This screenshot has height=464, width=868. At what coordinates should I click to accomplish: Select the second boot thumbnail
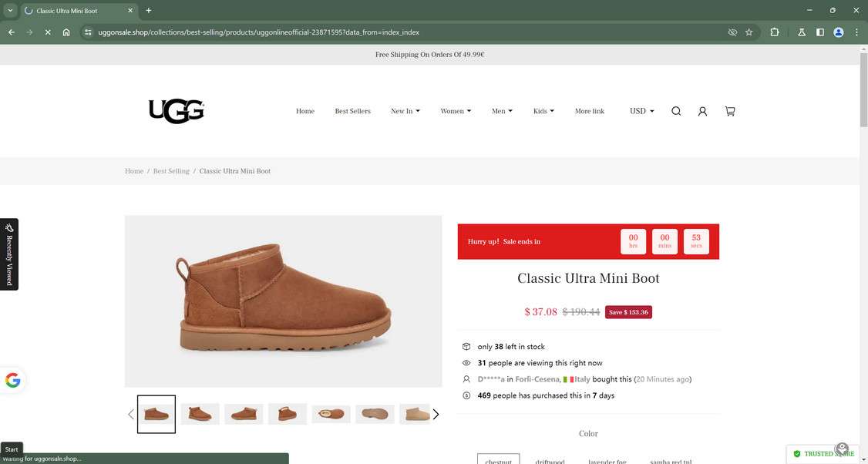tap(200, 414)
